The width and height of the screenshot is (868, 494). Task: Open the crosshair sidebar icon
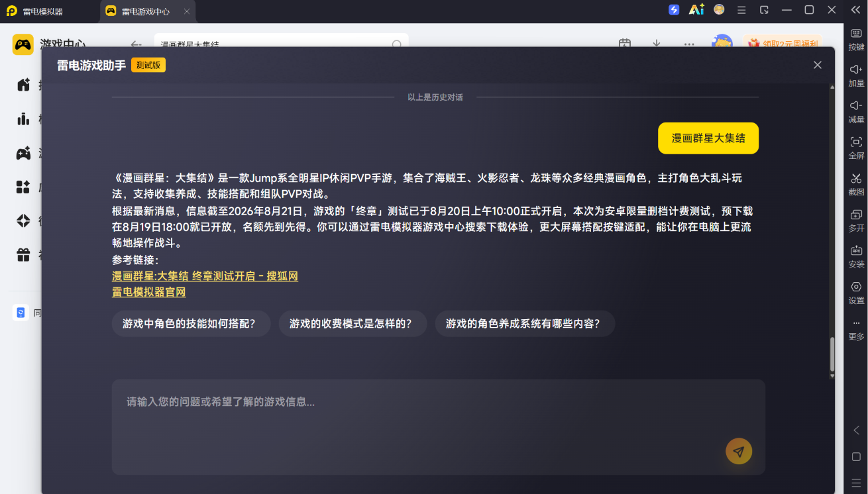click(x=24, y=221)
